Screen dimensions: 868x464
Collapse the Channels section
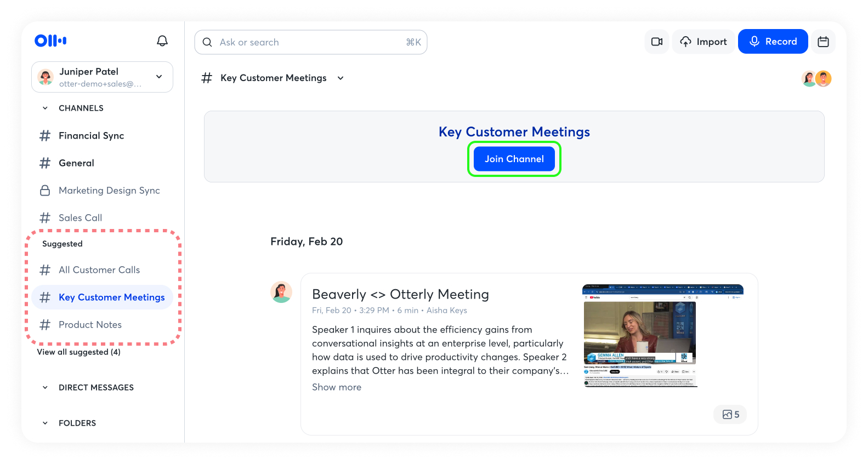click(x=46, y=108)
